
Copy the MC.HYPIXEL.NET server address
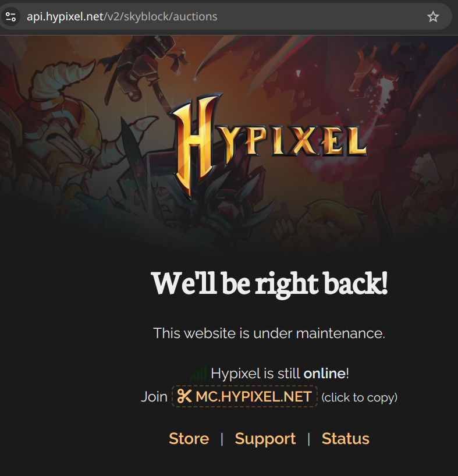(x=244, y=396)
